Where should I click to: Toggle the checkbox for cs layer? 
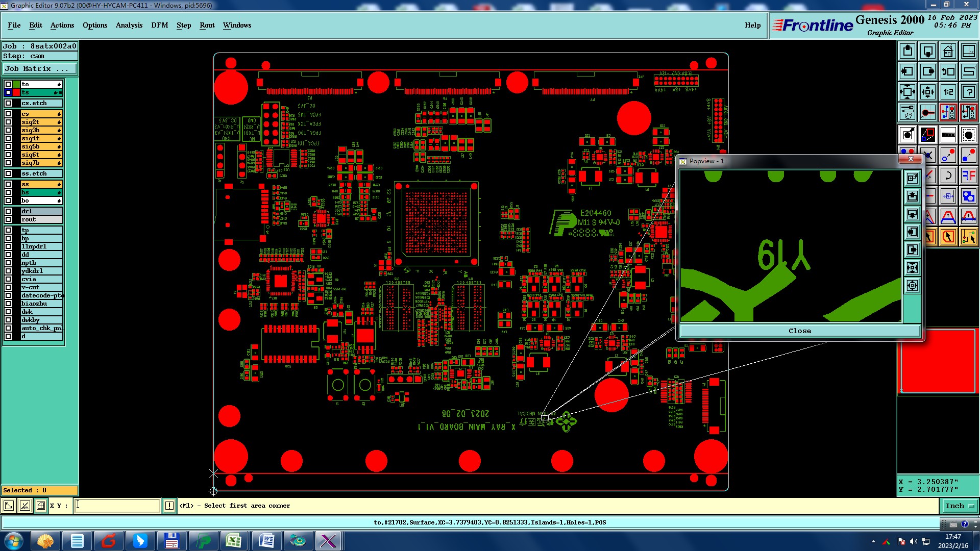(8, 114)
